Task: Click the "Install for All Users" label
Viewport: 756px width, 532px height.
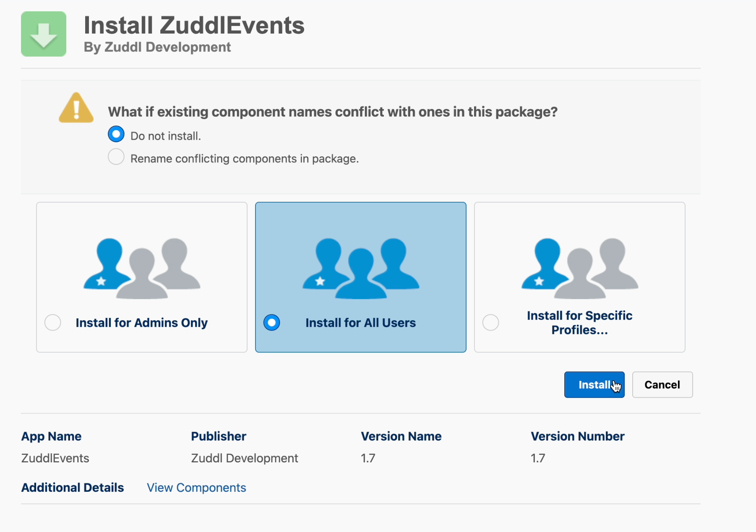Action: coord(361,323)
